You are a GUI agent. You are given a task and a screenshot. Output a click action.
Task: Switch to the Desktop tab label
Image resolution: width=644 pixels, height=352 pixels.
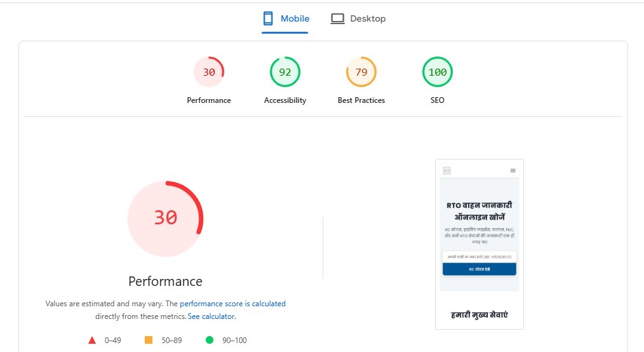[368, 18]
